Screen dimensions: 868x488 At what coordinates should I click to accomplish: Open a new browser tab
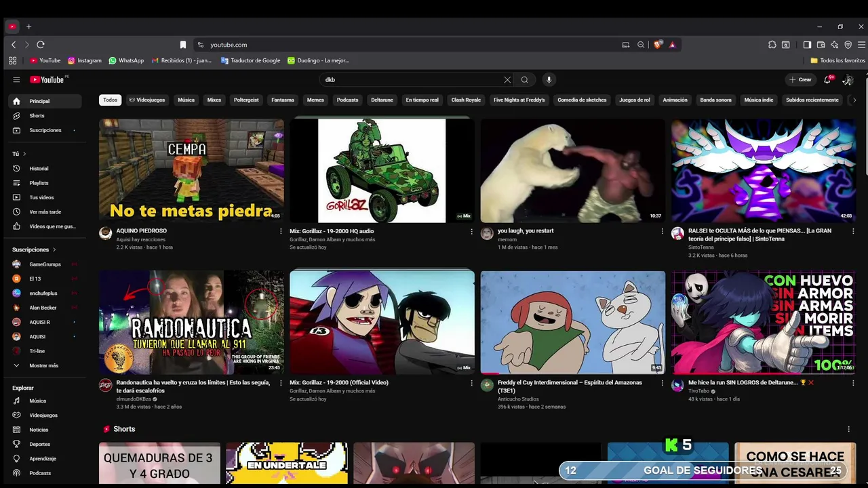29,26
